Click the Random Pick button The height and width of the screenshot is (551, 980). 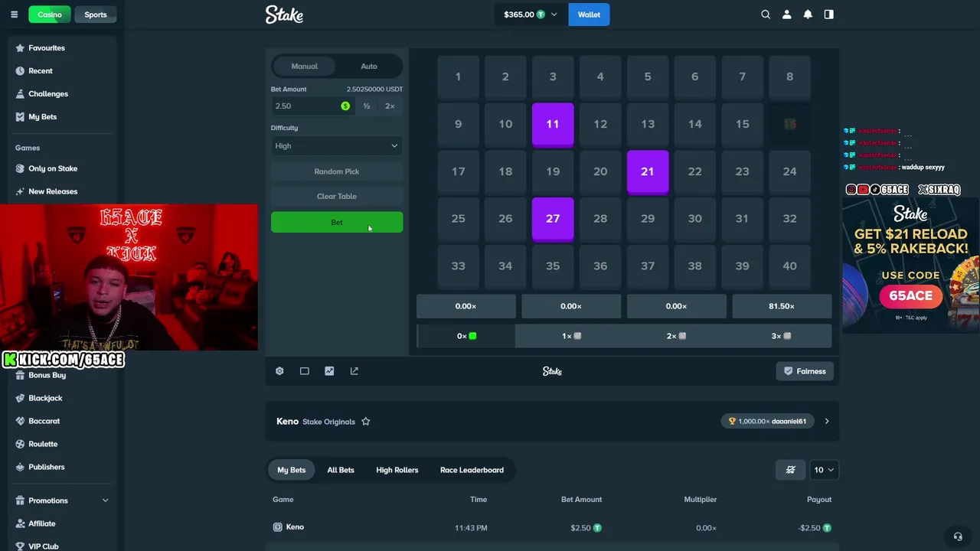pyautogui.click(x=337, y=171)
